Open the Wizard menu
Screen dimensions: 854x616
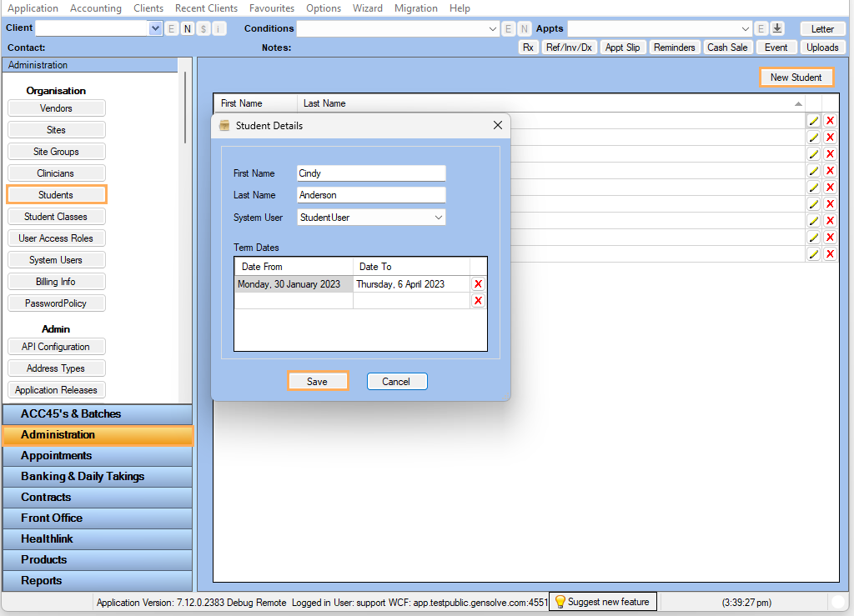tap(367, 8)
